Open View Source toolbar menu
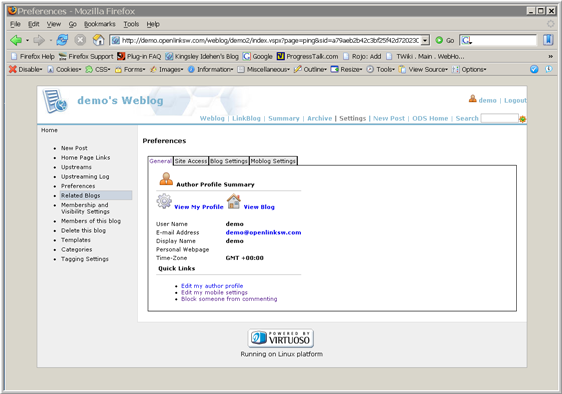 423,69
